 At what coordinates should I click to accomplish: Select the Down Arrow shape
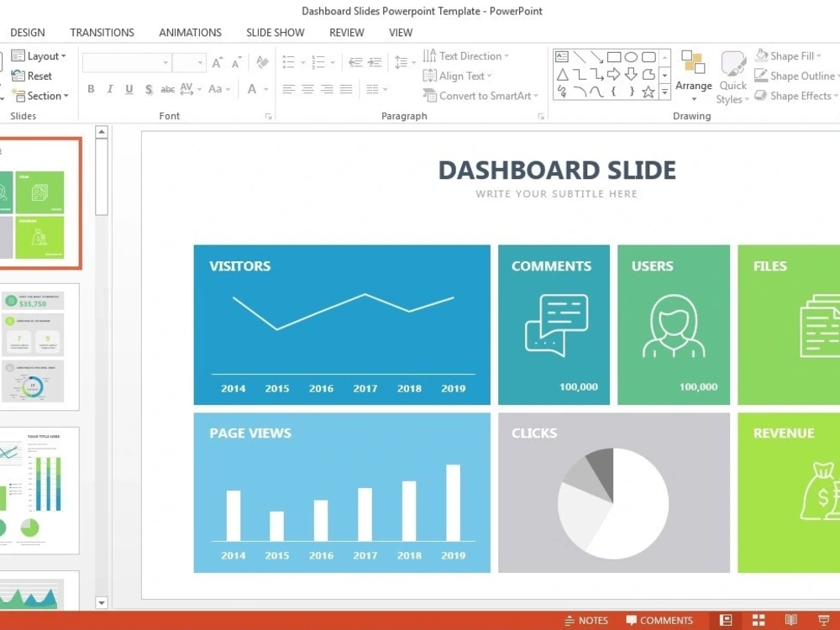[631, 74]
